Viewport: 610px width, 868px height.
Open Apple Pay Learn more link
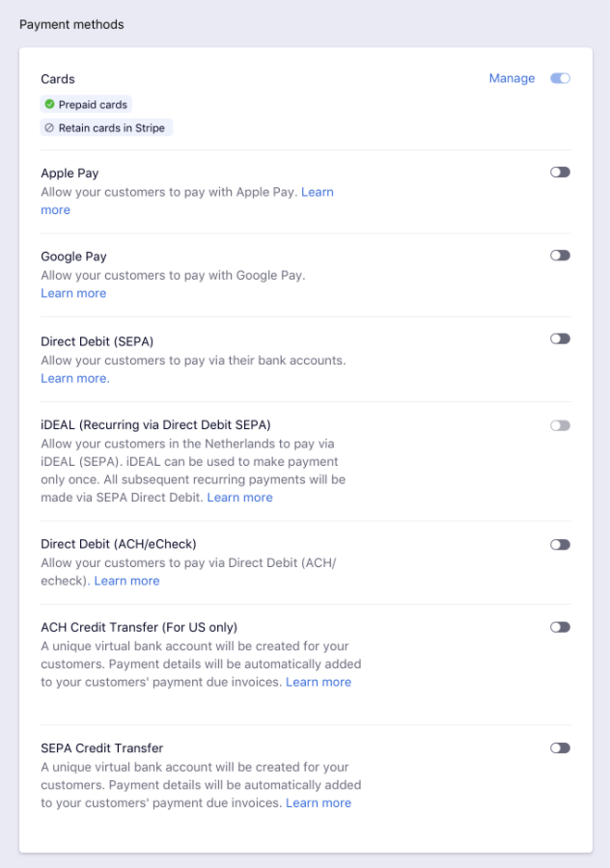coord(318,192)
